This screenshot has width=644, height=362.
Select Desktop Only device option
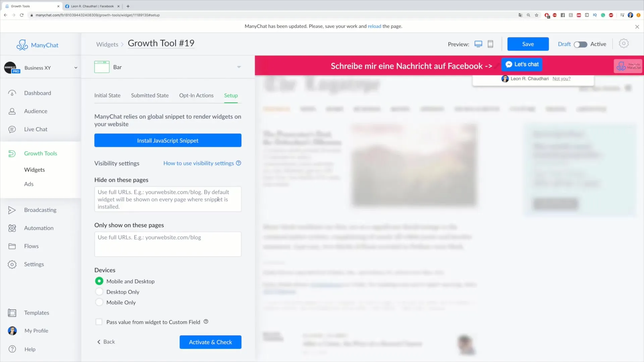coord(99,292)
